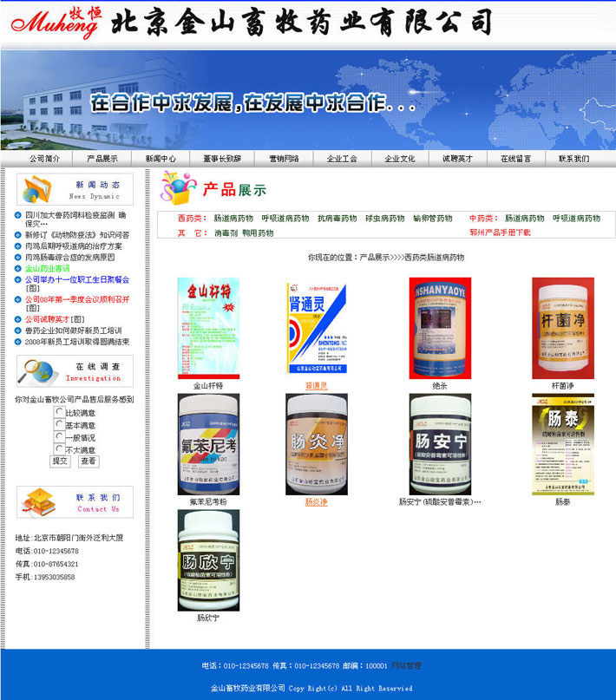The height and width of the screenshot is (700, 616).
Task: Click the news folder icon
Action: pyautogui.click(x=37, y=190)
